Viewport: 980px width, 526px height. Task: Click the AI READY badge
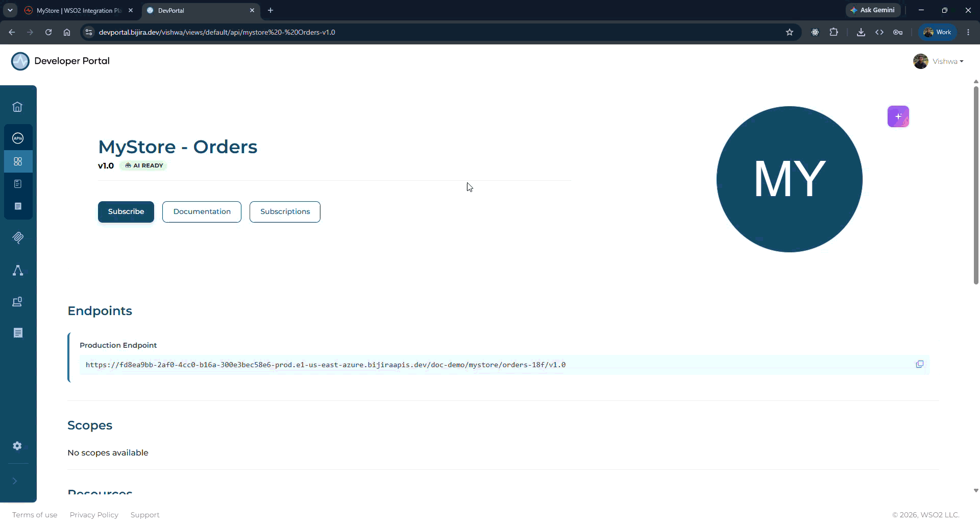(x=143, y=165)
